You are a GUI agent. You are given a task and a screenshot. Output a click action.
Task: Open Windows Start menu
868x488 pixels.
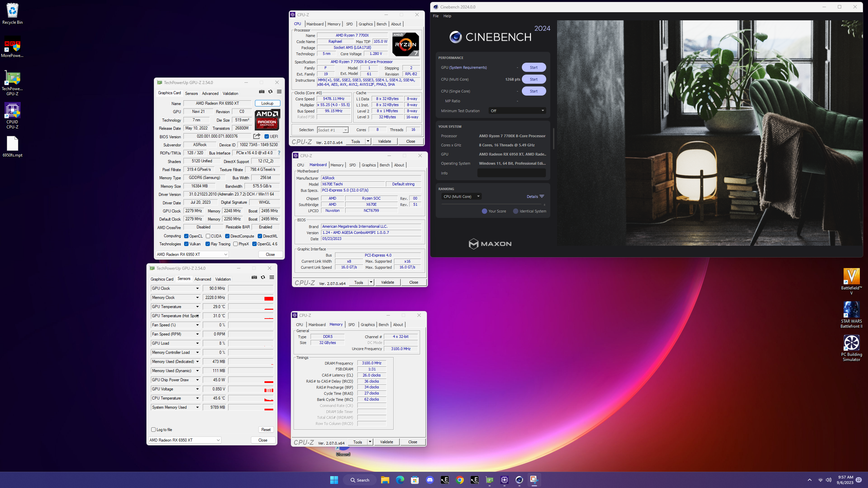point(334,480)
